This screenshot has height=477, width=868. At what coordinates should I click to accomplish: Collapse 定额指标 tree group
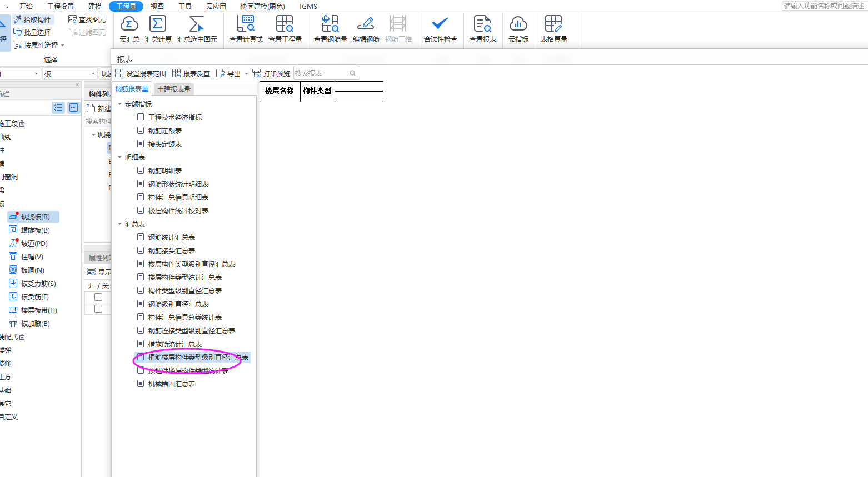point(119,104)
